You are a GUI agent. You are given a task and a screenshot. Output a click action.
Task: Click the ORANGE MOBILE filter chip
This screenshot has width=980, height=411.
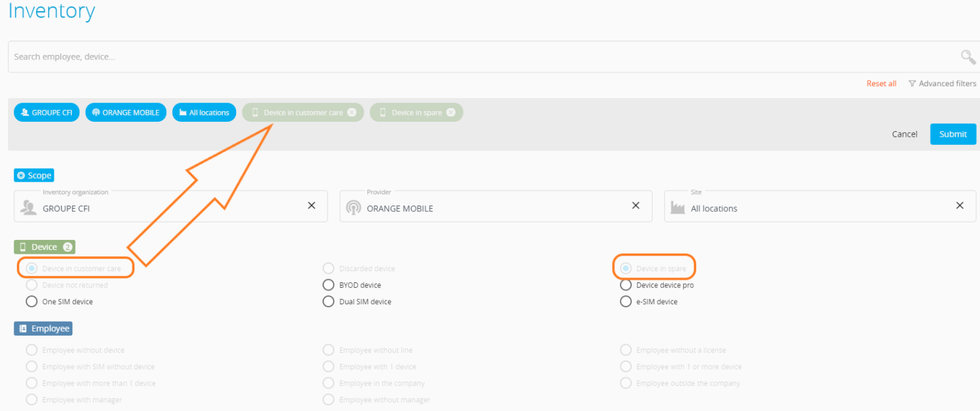pyautogui.click(x=126, y=112)
